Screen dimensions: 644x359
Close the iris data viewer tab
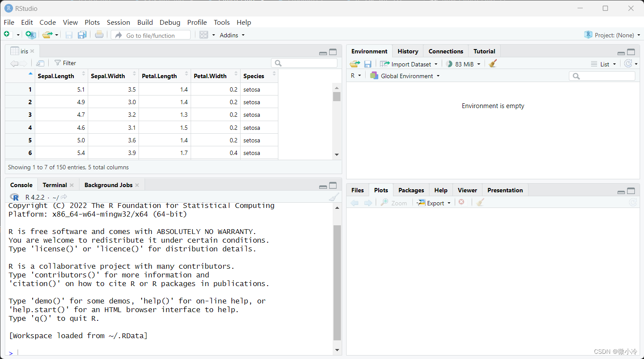pos(32,51)
